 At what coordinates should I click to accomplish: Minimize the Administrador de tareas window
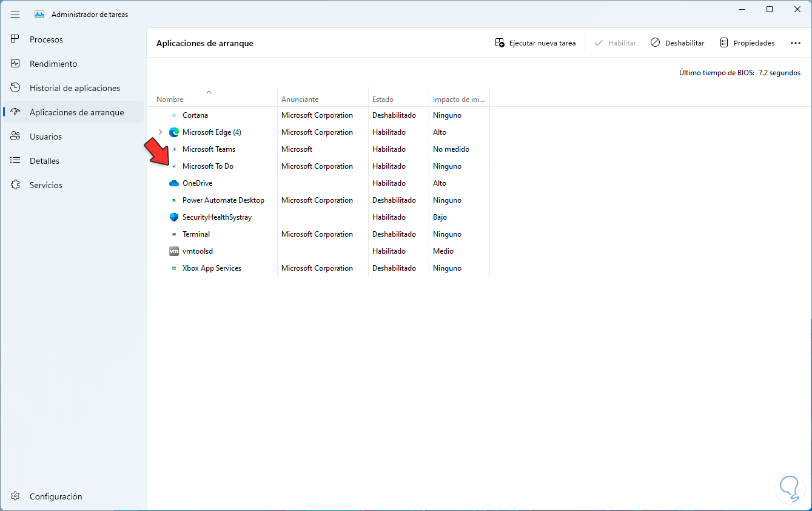742,9
